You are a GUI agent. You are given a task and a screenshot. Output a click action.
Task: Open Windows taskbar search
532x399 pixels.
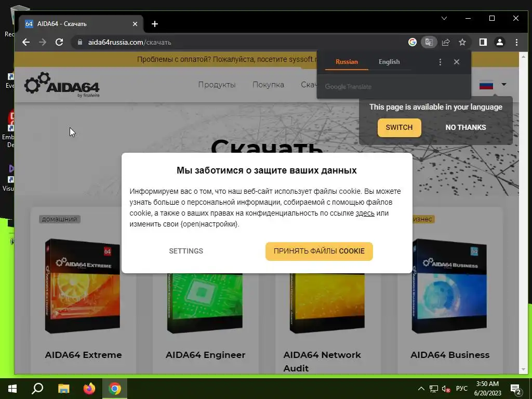37,389
